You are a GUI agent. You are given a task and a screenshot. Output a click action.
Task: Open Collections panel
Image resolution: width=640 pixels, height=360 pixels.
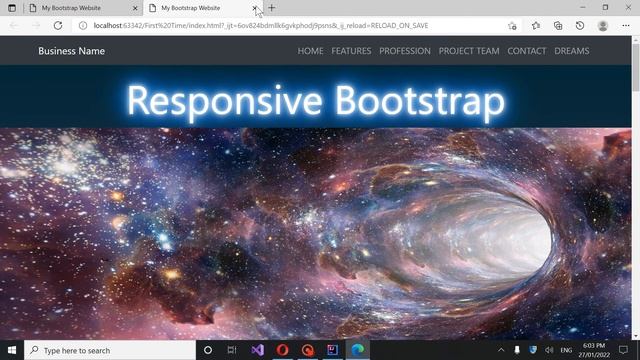[x=558, y=25]
